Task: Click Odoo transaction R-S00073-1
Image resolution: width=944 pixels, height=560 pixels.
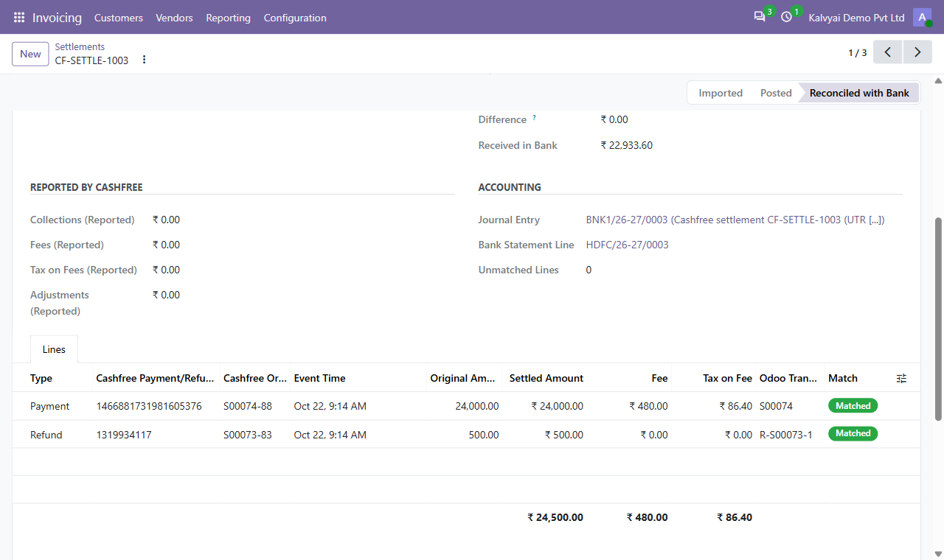Action: click(786, 435)
